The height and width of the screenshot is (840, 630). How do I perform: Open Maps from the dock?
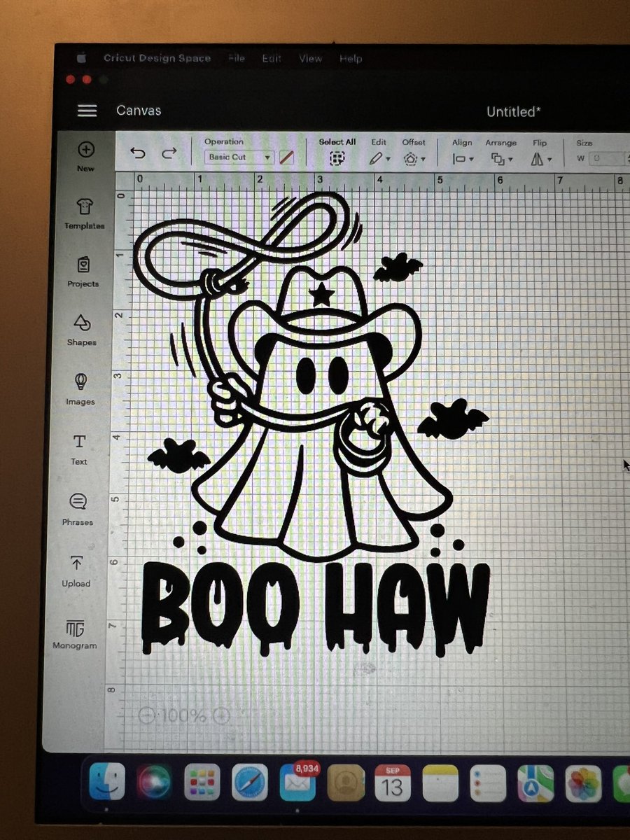[535, 783]
